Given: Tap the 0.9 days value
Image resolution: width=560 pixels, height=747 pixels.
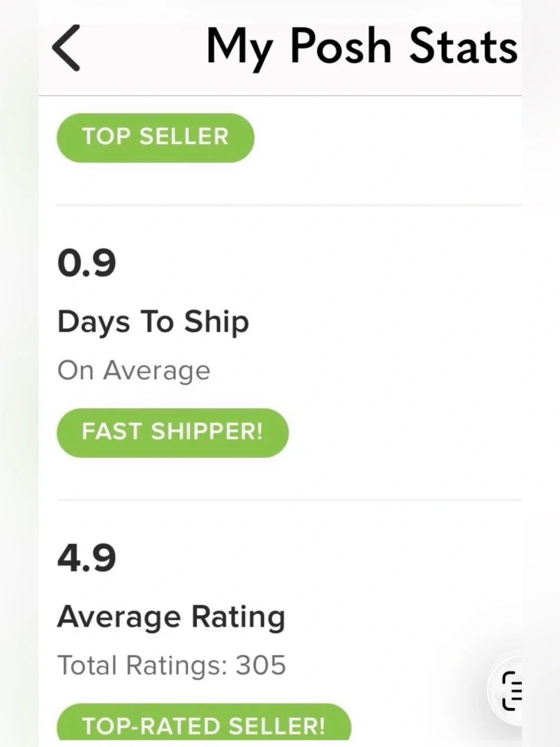Looking at the screenshot, I should [87, 263].
